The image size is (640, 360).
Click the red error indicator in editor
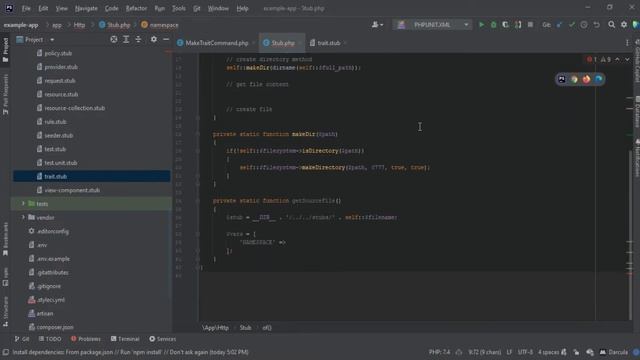[592, 60]
